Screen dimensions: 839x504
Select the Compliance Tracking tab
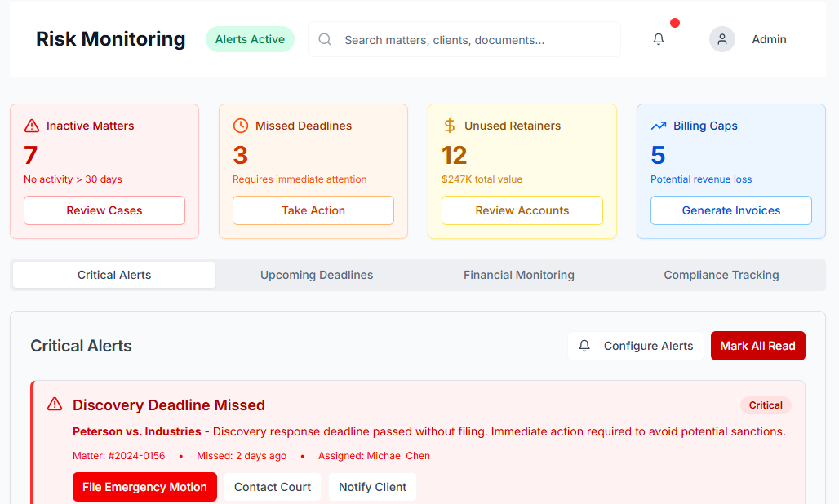click(x=721, y=275)
